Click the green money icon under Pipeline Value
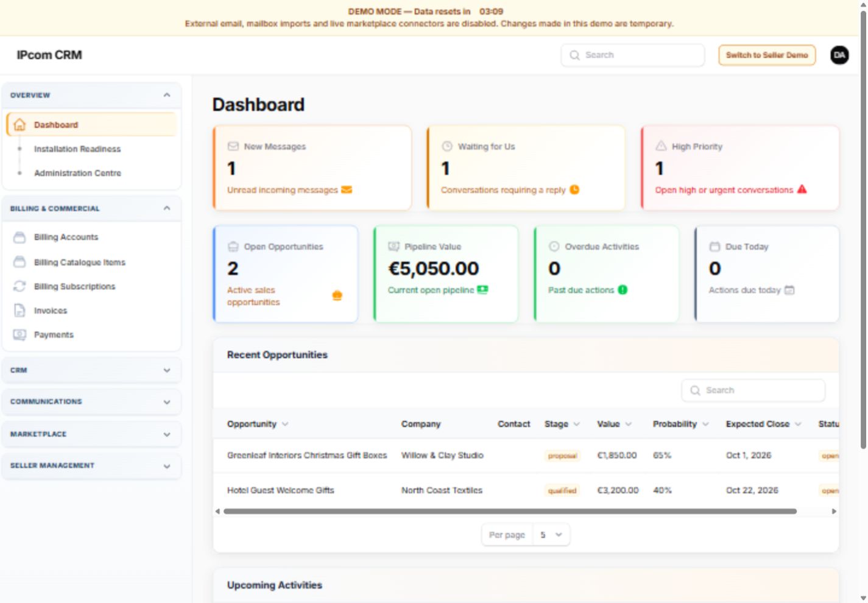The height and width of the screenshot is (603, 868). pyautogui.click(x=482, y=290)
